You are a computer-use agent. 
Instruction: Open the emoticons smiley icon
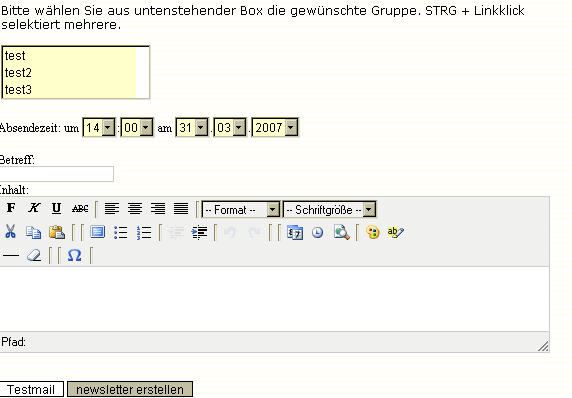(x=373, y=232)
